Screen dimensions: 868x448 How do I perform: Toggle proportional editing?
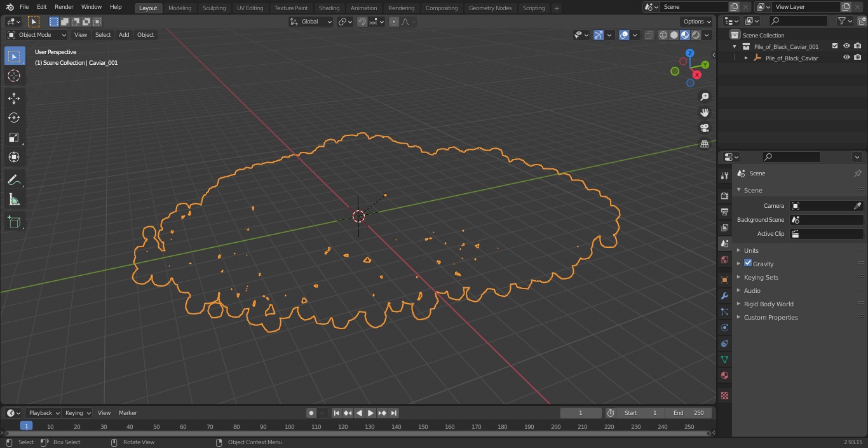pyautogui.click(x=394, y=22)
